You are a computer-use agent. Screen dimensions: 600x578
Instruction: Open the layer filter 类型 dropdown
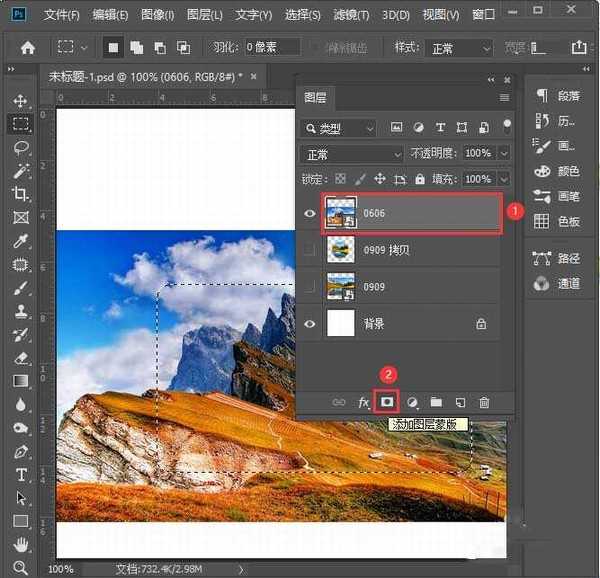click(x=340, y=128)
